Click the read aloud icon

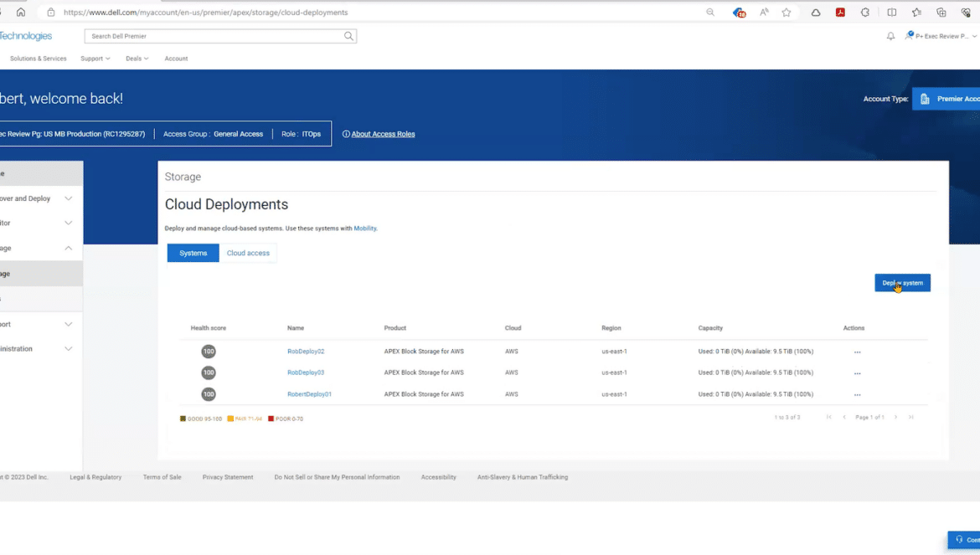(764, 12)
